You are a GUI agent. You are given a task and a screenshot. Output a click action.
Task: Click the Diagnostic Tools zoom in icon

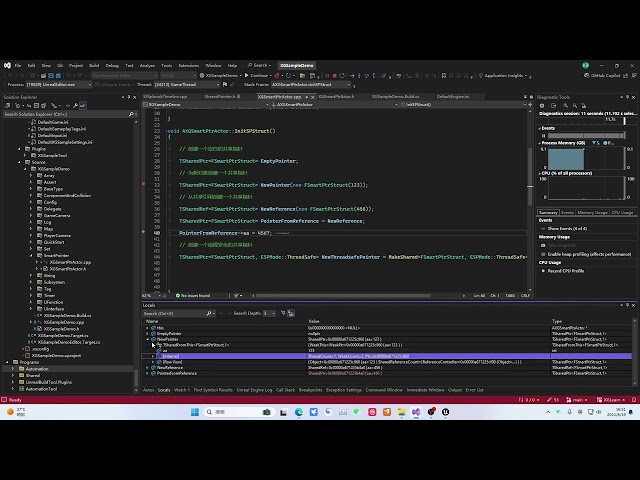coord(566,106)
